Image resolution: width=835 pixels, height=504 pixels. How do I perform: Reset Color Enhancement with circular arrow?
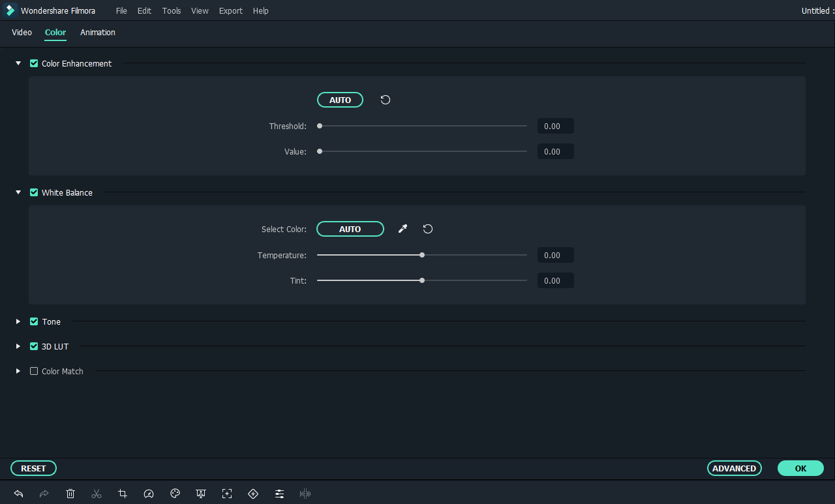(386, 100)
